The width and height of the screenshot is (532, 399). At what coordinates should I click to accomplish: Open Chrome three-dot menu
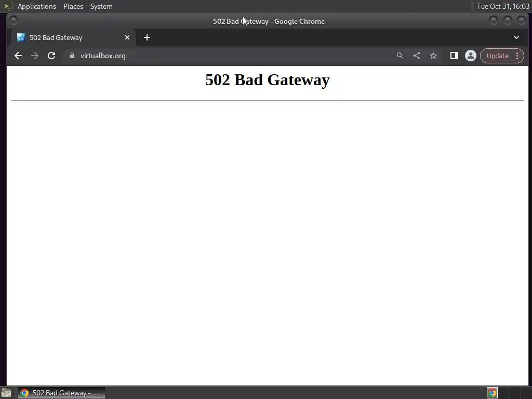(x=517, y=56)
